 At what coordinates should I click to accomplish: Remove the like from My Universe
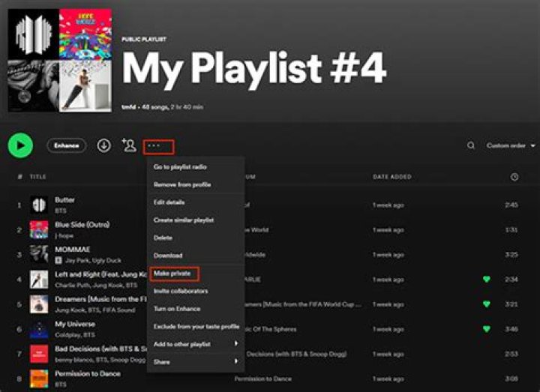pos(486,329)
